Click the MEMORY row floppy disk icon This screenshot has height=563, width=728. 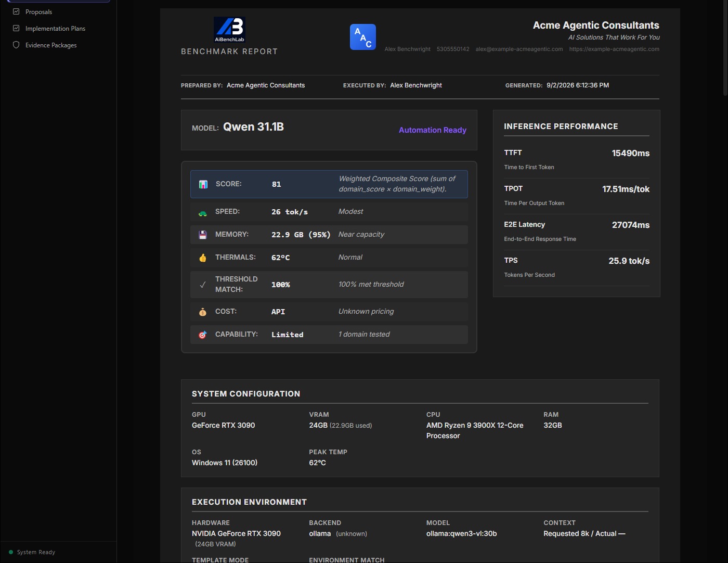(x=203, y=235)
